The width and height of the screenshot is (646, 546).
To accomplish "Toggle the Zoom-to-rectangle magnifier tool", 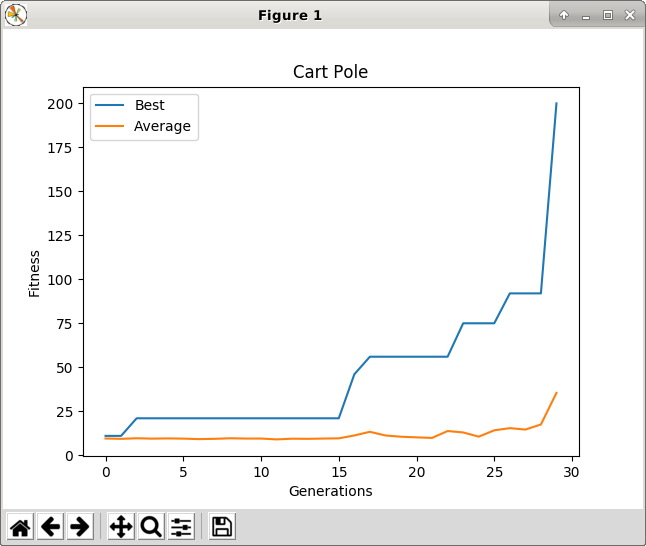I will point(151,526).
